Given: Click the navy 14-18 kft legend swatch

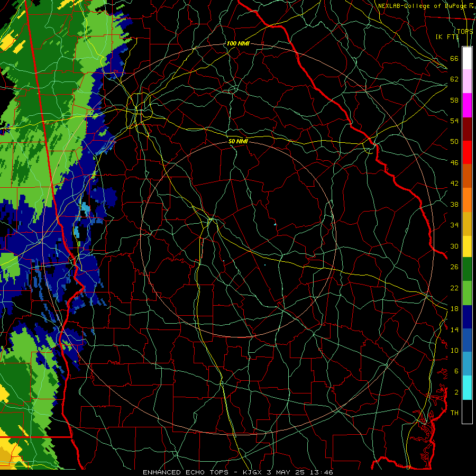Looking at the screenshot, I should tap(467, 317).
